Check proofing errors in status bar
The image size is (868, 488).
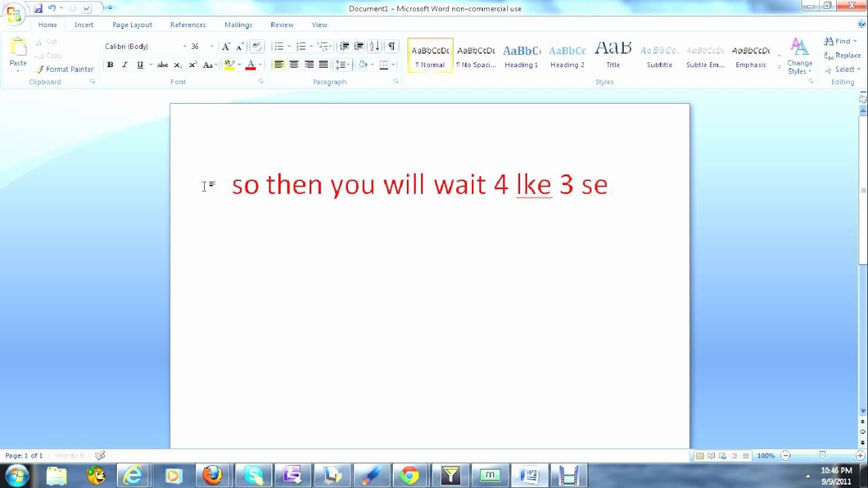tap(100, 455)
